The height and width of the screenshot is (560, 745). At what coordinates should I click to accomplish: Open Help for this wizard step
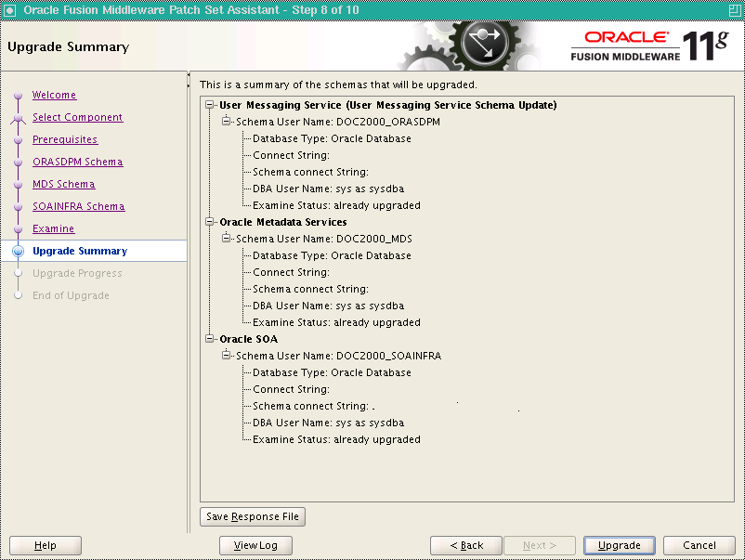(x=46, y=545)
